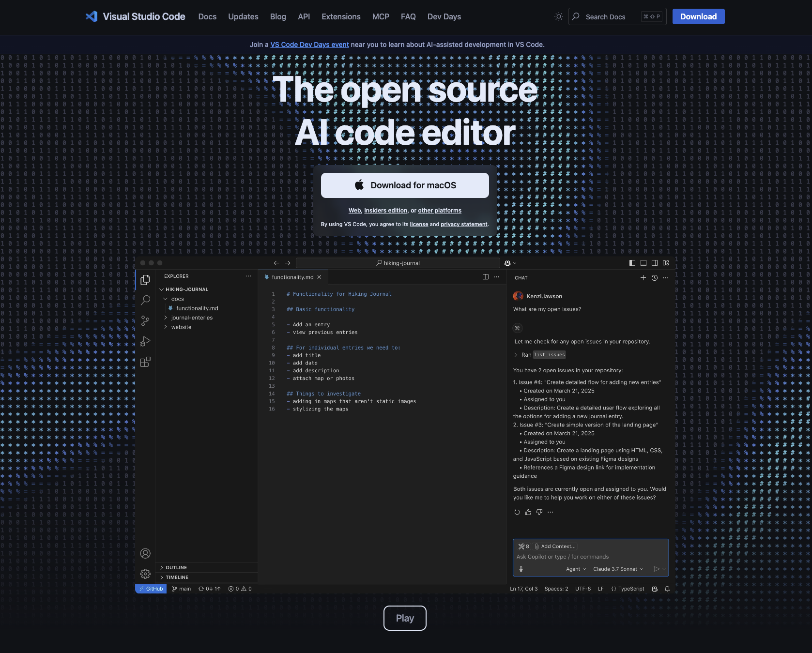Viewport: 812px width, 653px height.
Task: Open the Search view in activity bar
Action: tap(145, 300)
